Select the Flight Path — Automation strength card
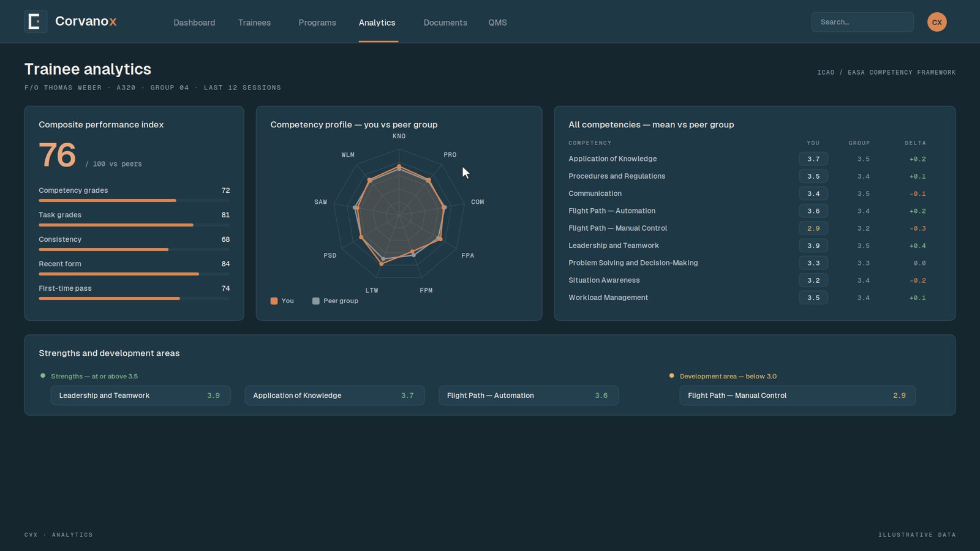The width and height of the screenshot is (980, 551). (x=529, y=395)
